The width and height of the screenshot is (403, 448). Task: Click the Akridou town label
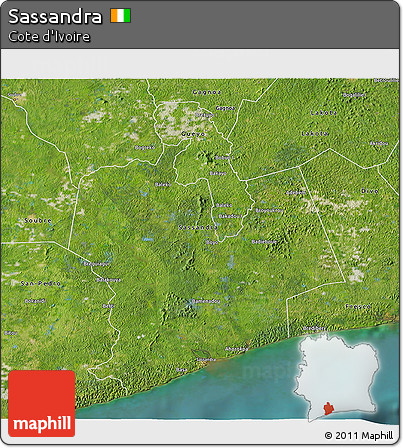click(x=379, y=143)
